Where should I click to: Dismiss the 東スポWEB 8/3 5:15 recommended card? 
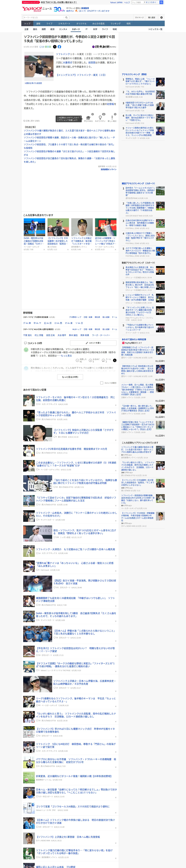point(68,250)
